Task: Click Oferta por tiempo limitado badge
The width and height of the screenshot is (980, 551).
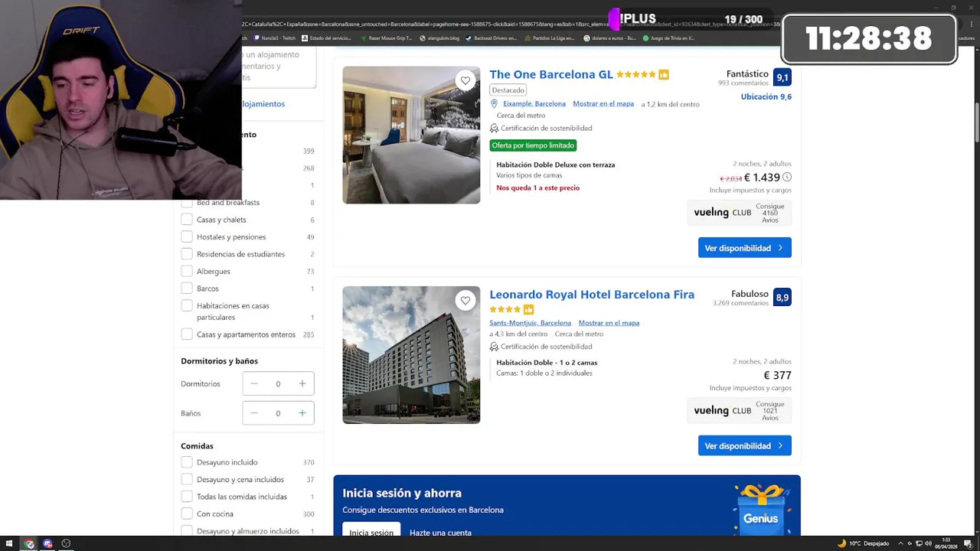Action: pos(533,145)
